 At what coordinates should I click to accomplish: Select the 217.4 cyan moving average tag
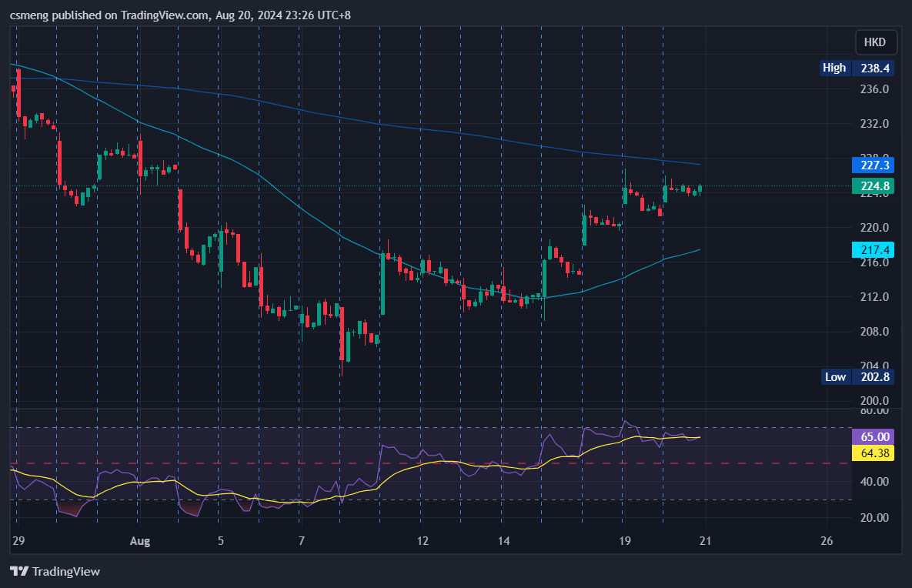[x=873, y=250]
